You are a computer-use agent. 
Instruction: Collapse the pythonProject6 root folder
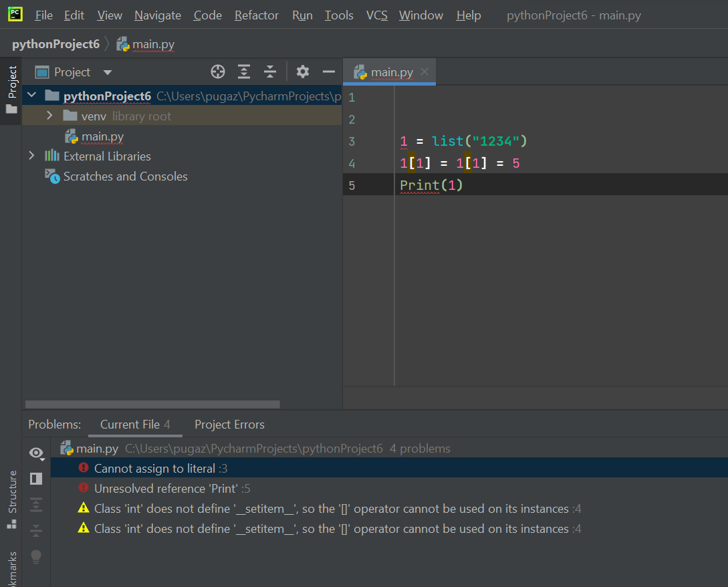coord(31,95)
